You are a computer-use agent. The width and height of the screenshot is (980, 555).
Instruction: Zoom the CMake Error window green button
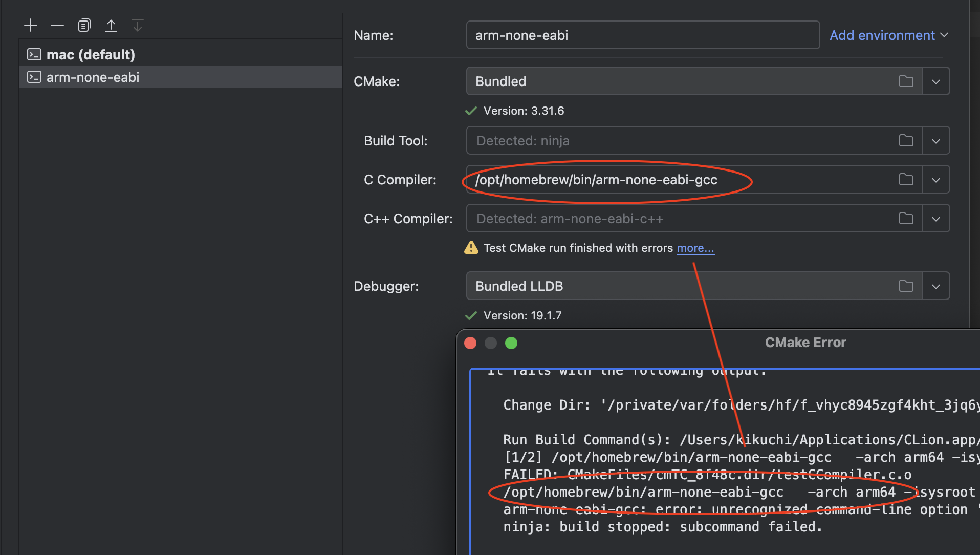(x=511, y=343)
